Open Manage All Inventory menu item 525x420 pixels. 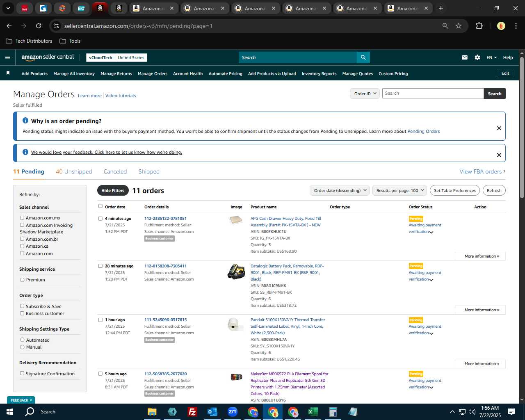tap(74, 73)
